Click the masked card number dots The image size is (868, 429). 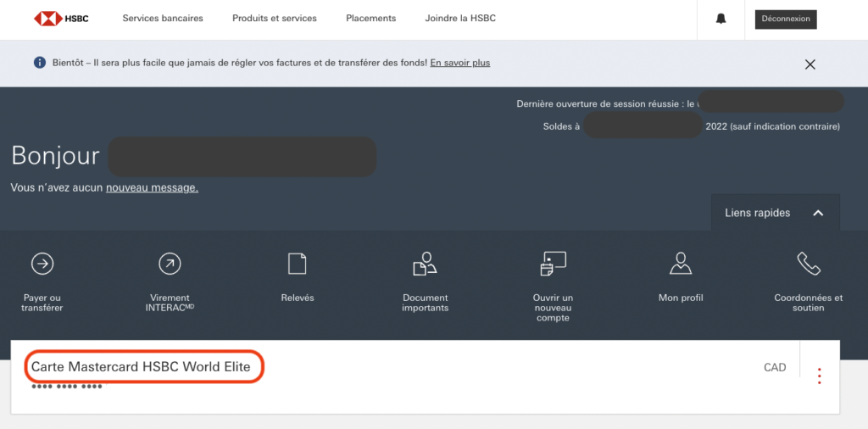67,387
